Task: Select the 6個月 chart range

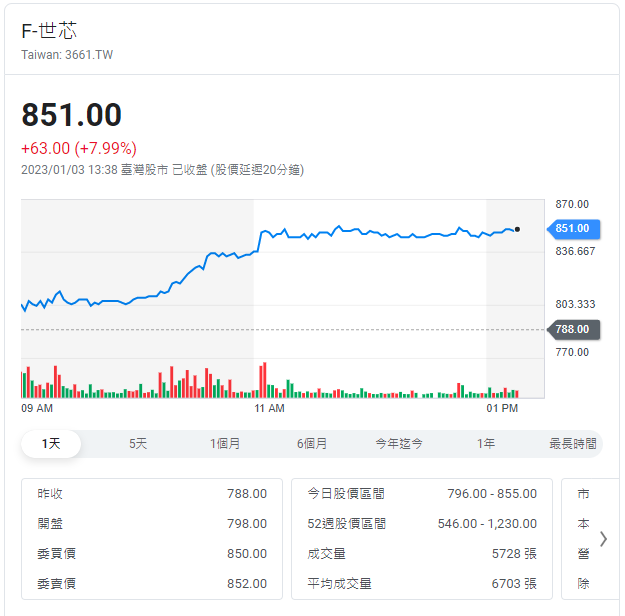Action: point(312,444)
